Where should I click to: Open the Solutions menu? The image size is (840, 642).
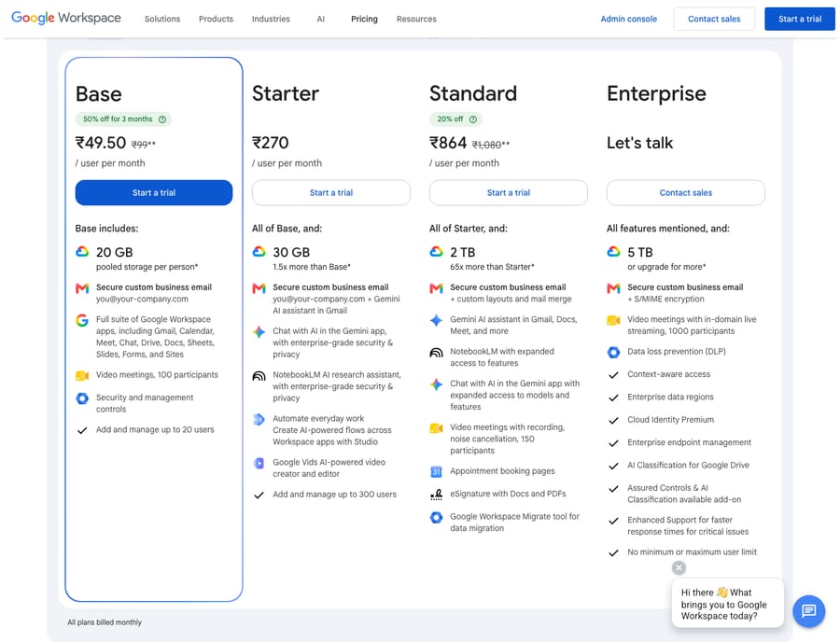(162, 19)
